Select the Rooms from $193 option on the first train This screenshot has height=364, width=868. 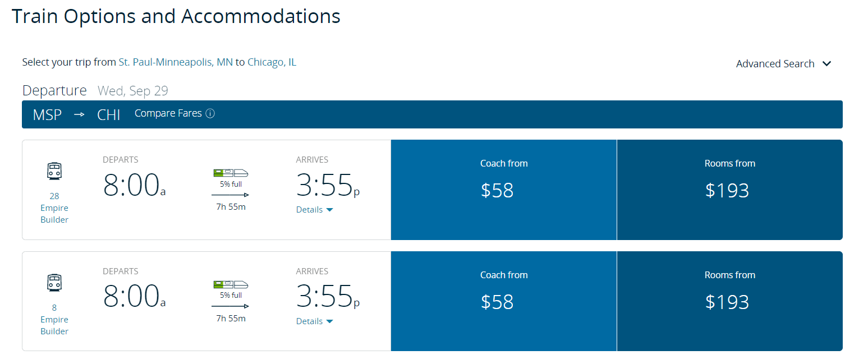[729, 190]
